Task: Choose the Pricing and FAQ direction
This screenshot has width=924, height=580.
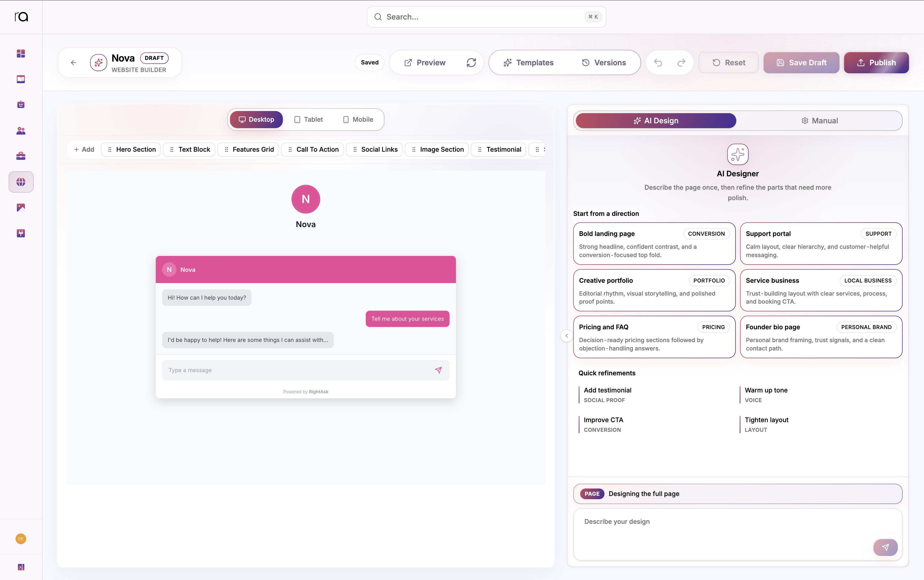Action: pos(654,337)
